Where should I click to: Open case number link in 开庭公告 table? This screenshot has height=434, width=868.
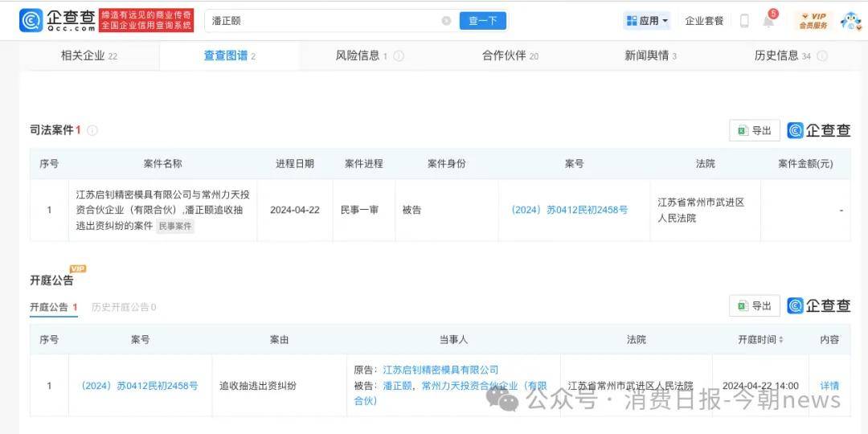pyautogui.click(x=140, y=386)
